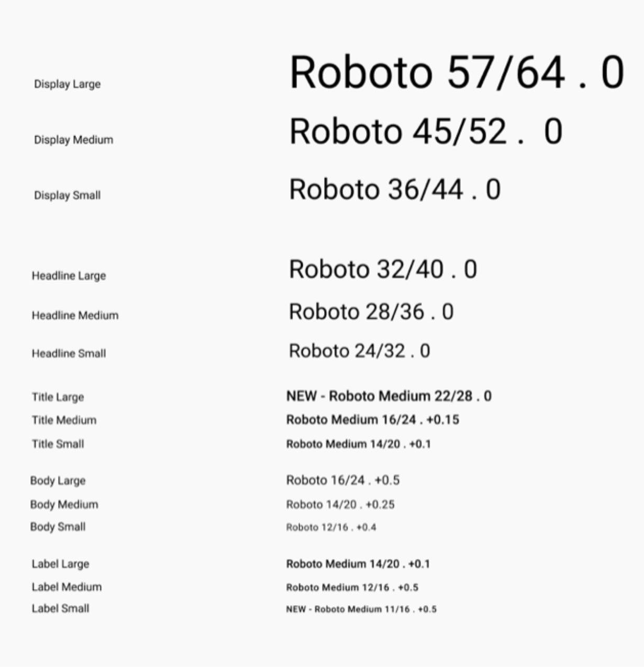Click the Label Medium label
This screenshot has height=668, width=644.
[x=66, y=587]
